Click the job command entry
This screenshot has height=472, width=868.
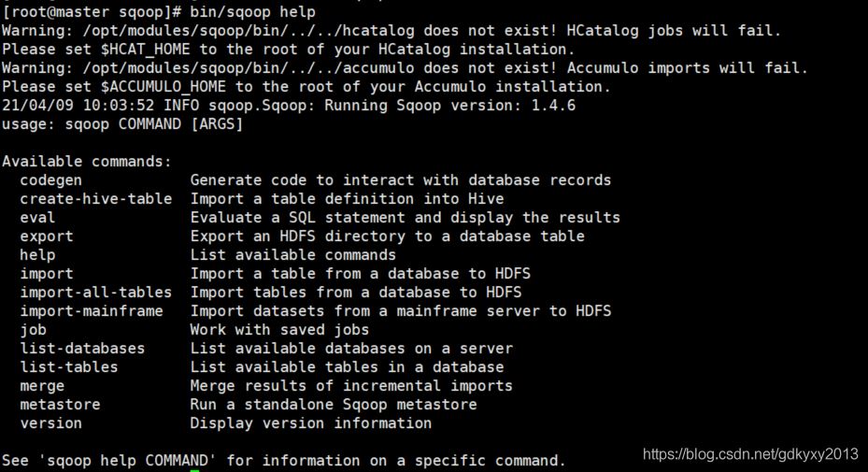coord(33,330)
